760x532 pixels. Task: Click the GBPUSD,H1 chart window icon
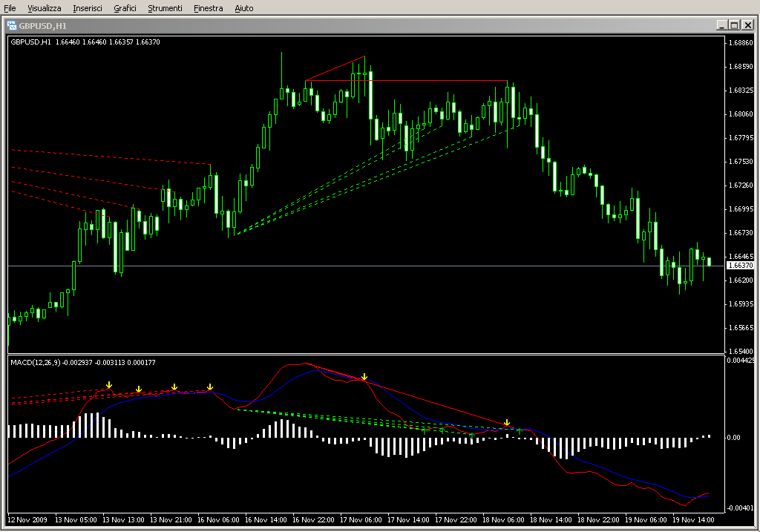click(12, 26)
